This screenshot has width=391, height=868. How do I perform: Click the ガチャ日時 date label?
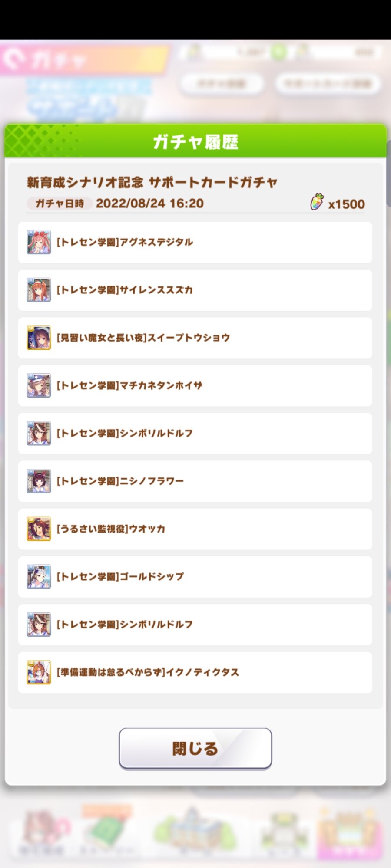(x=60, y=203)
